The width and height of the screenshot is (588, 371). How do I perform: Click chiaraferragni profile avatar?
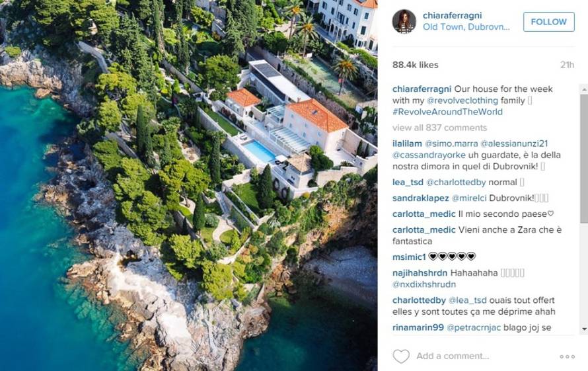tap(404, 22)
